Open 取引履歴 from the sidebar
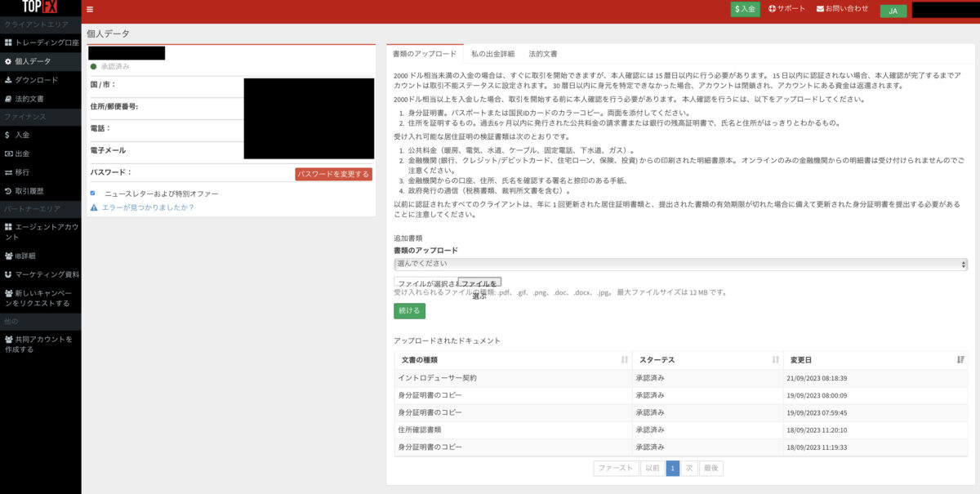The image size is (980, 494). point(29,191)
